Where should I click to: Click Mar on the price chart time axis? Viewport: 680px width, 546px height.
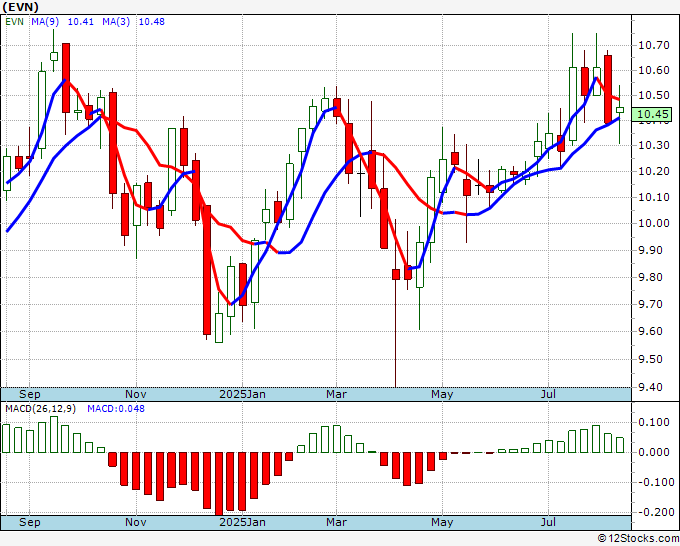[337, 394]
